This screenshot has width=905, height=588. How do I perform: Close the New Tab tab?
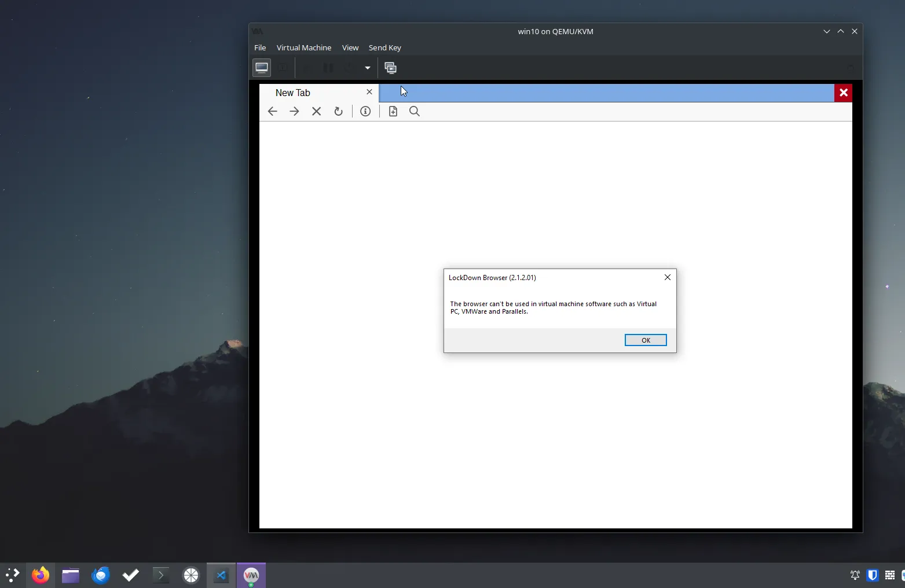tap(369, 92)
